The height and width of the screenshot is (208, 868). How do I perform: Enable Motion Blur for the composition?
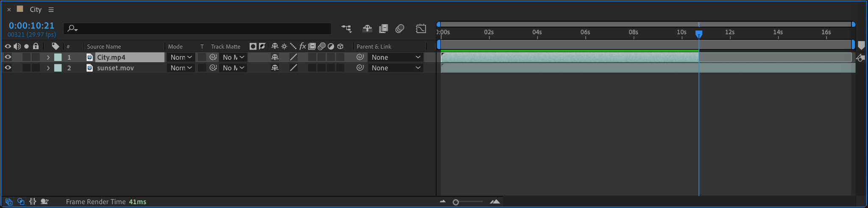click(x=400, y=28)
